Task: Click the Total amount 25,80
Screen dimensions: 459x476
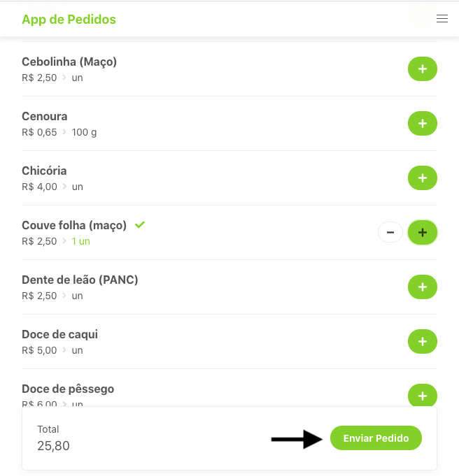Action: (53, 445)
